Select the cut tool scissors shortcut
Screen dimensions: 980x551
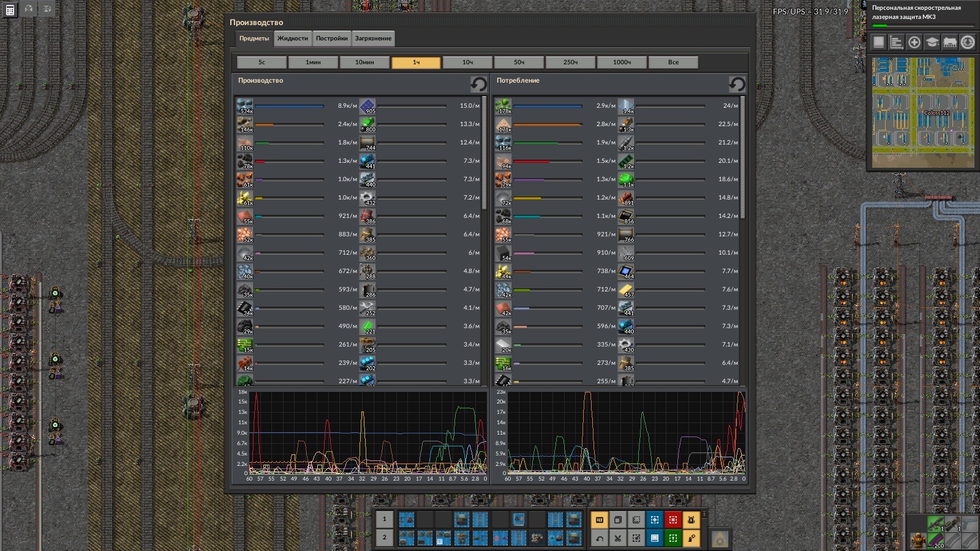pos(617,538)
